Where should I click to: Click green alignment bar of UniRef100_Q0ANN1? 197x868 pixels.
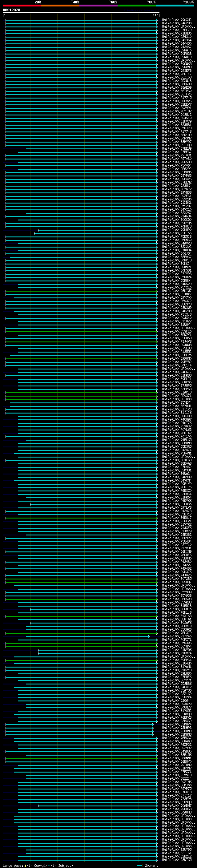click(x=82, y=758)
